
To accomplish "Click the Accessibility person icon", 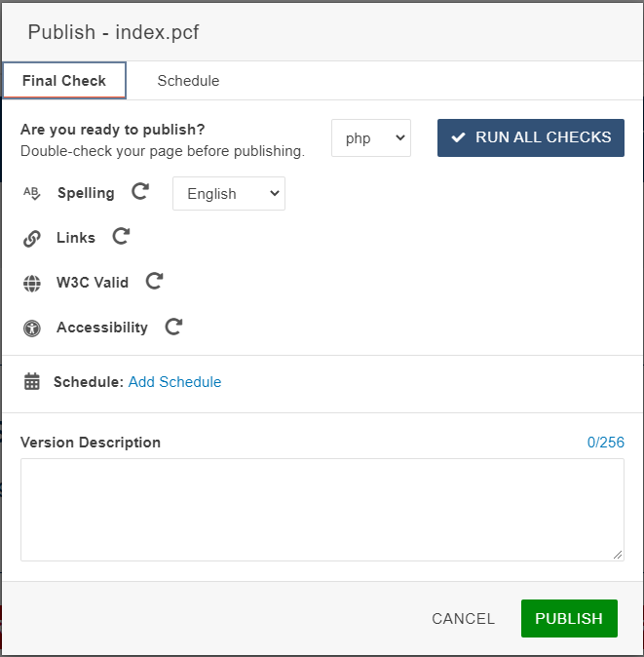I will click(x=32, y=328).
